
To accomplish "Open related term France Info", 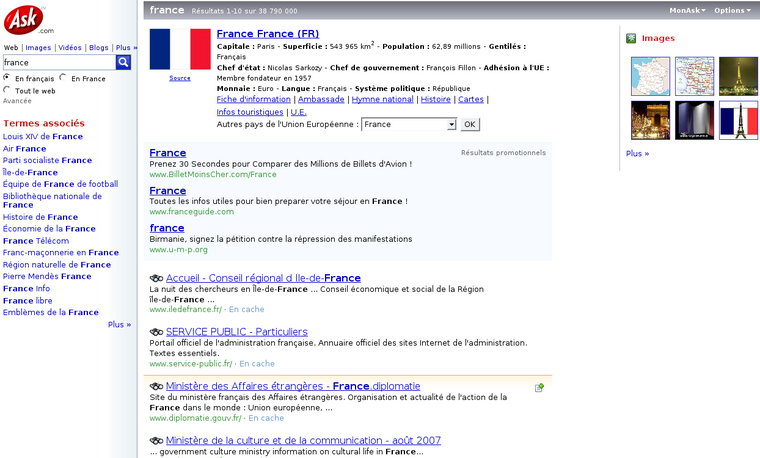I will [26, 289].
